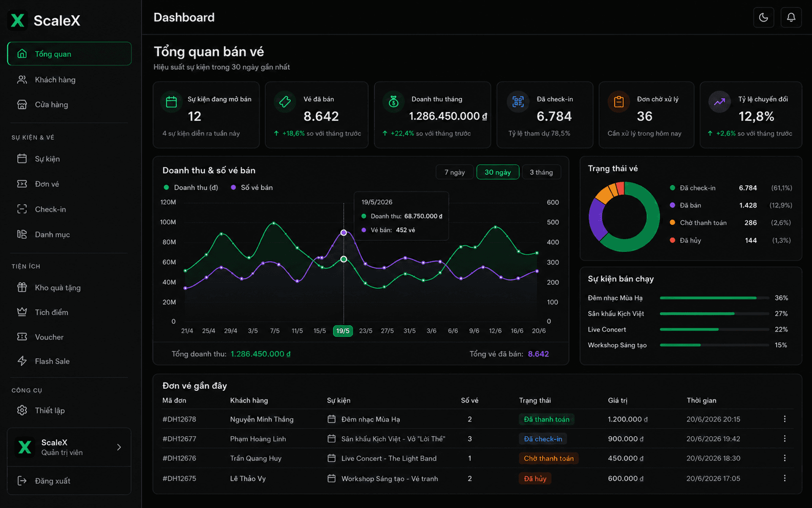Click the highlighted 19/5 date marker on the chart axis

point(343,331)
